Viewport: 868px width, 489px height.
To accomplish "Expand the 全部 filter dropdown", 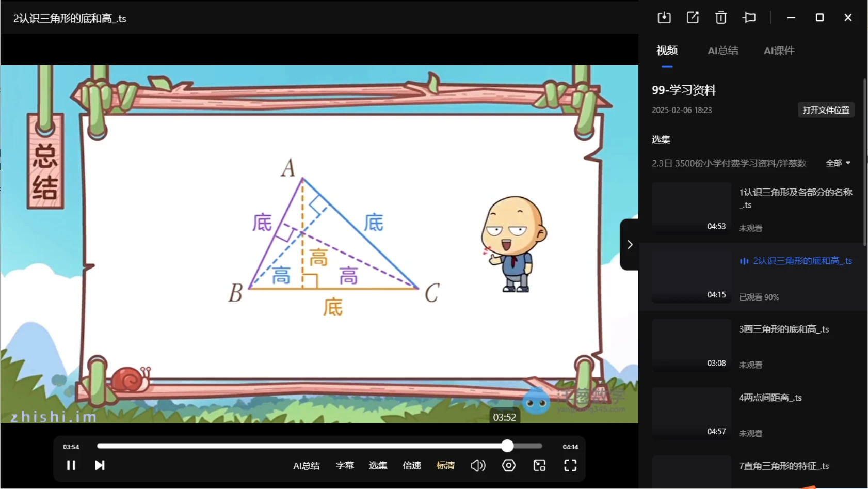I will (x=838, y=163).
